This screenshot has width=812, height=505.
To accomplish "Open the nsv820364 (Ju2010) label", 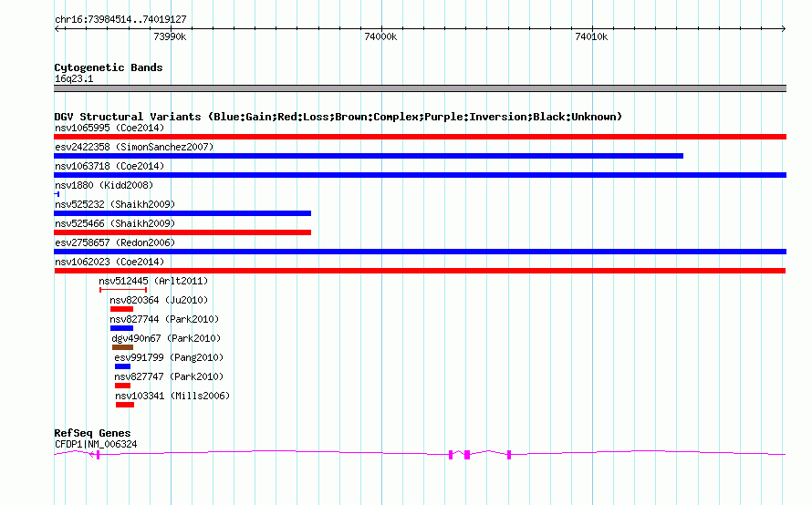I will pos(159,300).
